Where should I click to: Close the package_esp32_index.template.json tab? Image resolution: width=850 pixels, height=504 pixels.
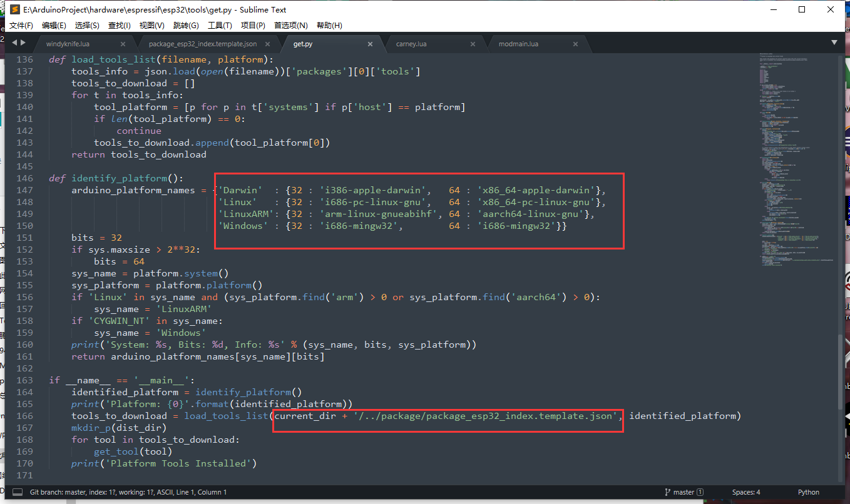[267, 44]
